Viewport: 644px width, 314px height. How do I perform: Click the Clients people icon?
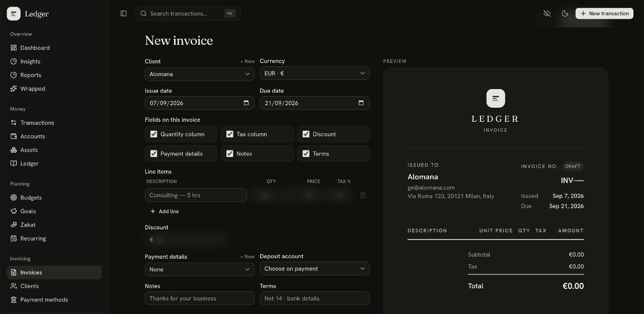14,286
